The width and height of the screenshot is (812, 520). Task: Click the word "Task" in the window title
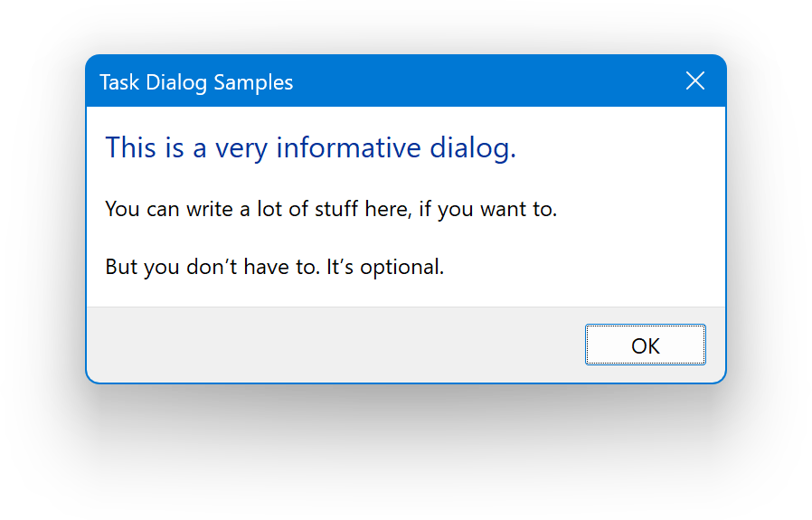[x=118, y=82]
